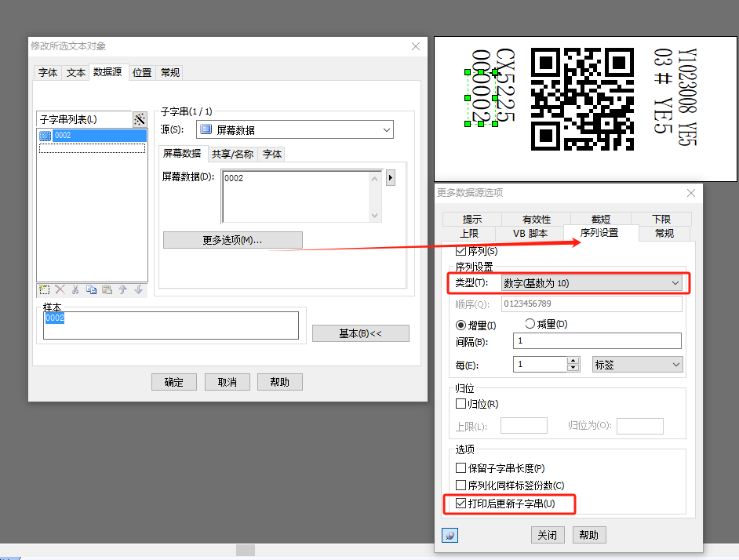The height and width of the screenshot is (560, 739).
Task: Open the 常规 tab in 更多数据源选项
Action: (x=664, y=234)
